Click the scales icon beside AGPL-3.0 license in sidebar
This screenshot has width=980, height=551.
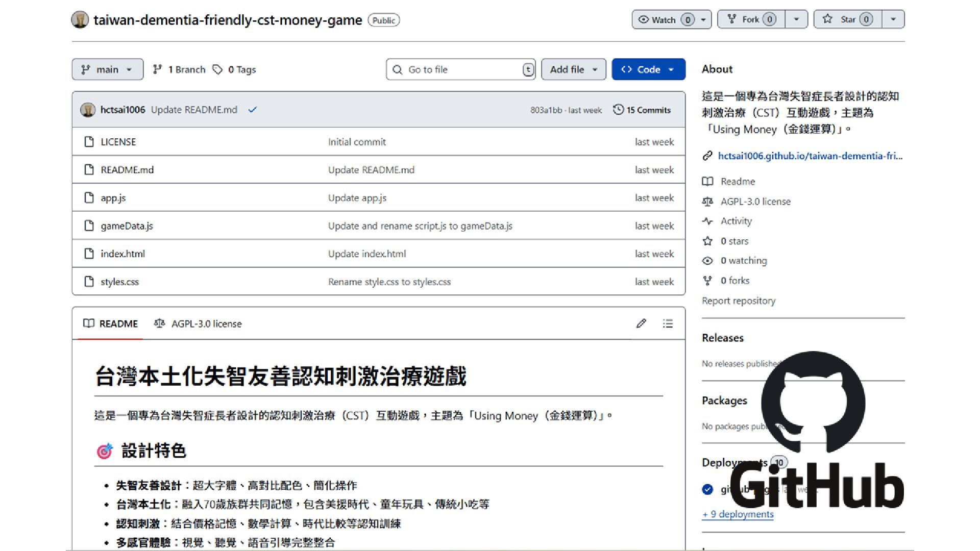point(707,202)
